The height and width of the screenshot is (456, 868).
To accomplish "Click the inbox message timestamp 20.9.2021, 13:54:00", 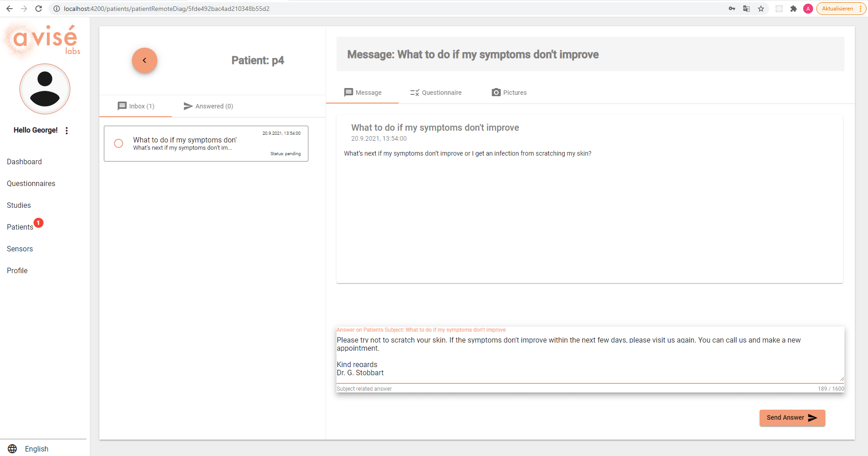I will tap(282, 133).
